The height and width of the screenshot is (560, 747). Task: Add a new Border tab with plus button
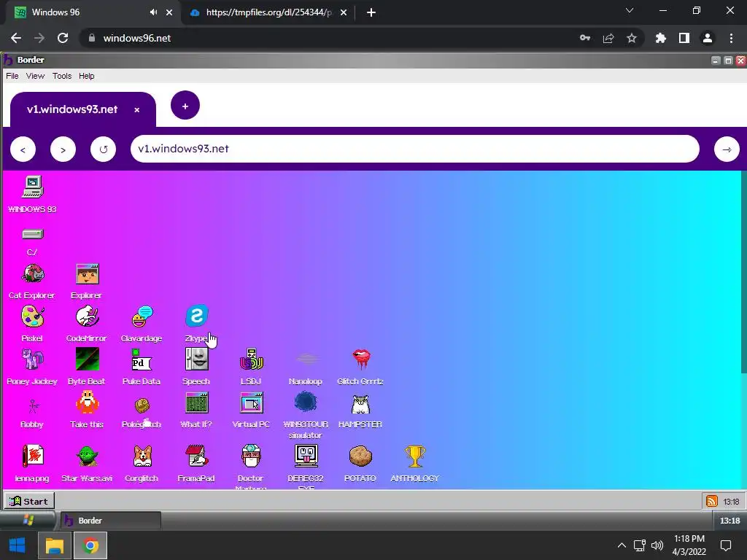point(185,105)
